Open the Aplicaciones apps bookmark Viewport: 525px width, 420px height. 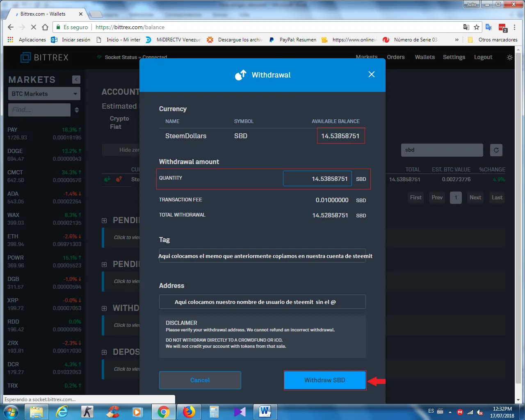tap(27, 40)
